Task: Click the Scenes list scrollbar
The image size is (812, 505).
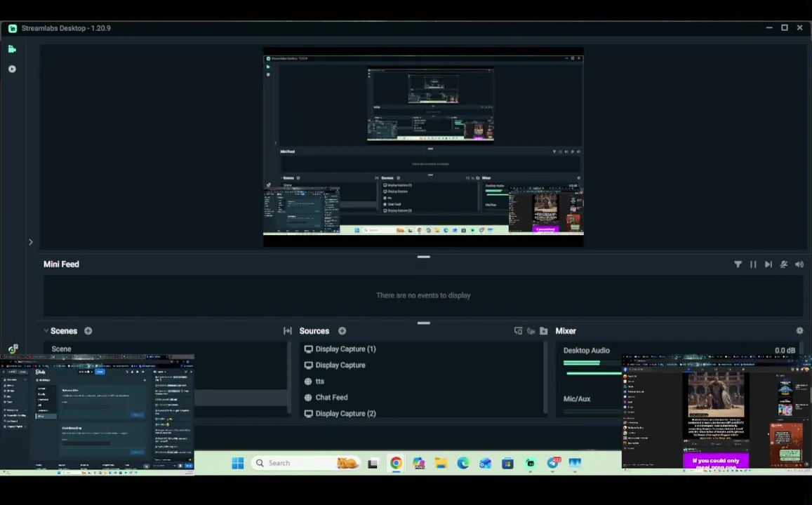Action: point(289,378)
